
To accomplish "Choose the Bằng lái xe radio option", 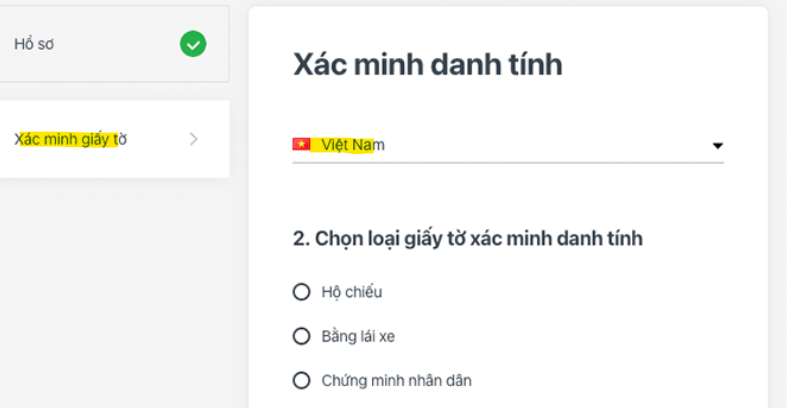I will coord(301,336).
